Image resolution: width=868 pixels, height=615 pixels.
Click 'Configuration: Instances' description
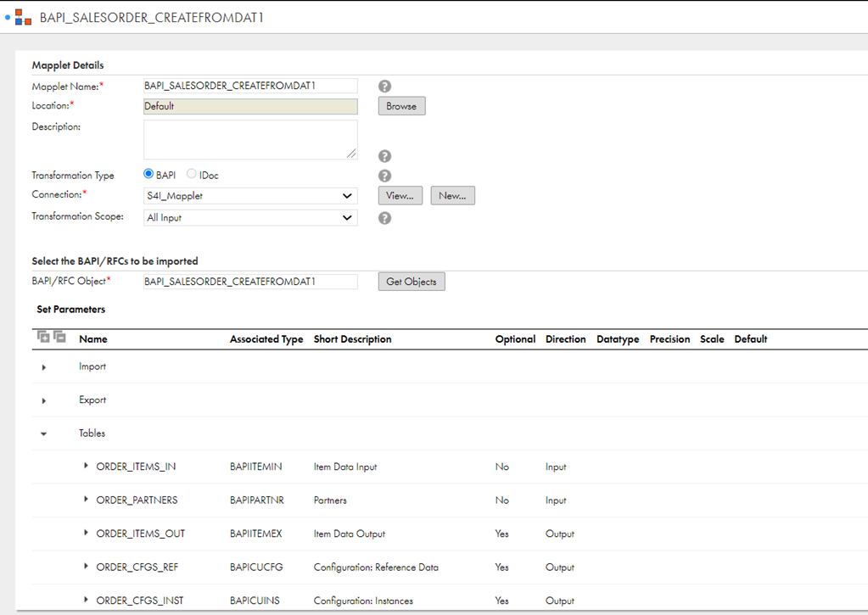[363, 601]
